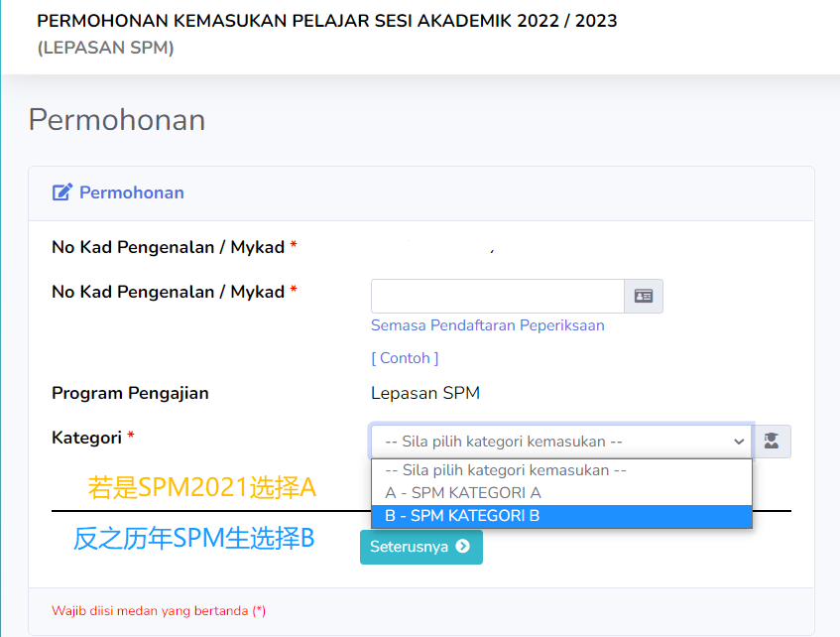Click the graduate icon next to Kategori dropdown
The width and height of the screenshot is (840, 637).
point(772,441)
